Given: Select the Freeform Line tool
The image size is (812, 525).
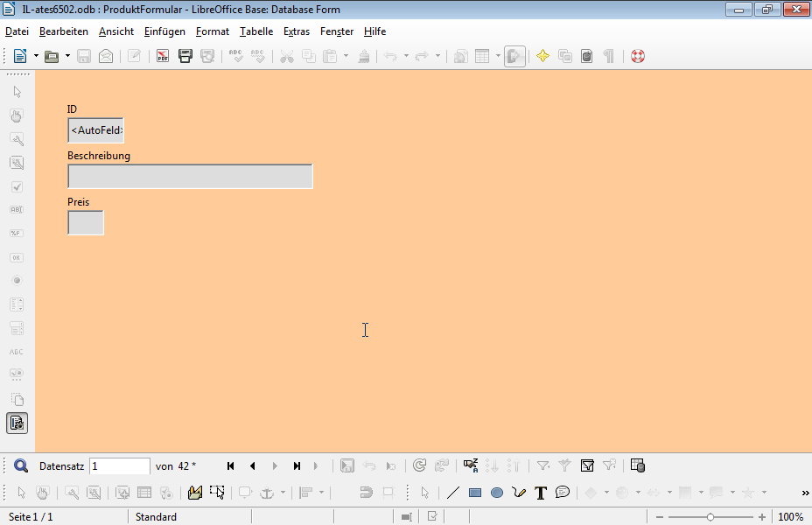Looking at the screenshot, I should [x=519, y=493].
